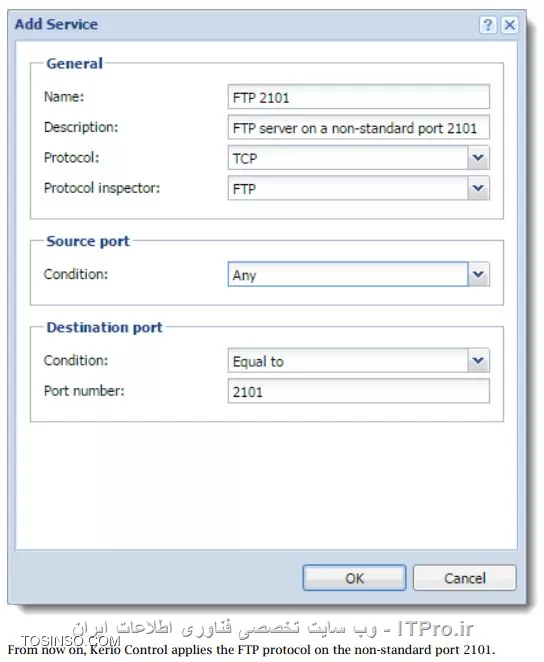The image size is (544, 662).
Task: Select the TCP value box in Protocol
Action: point(348,158)
